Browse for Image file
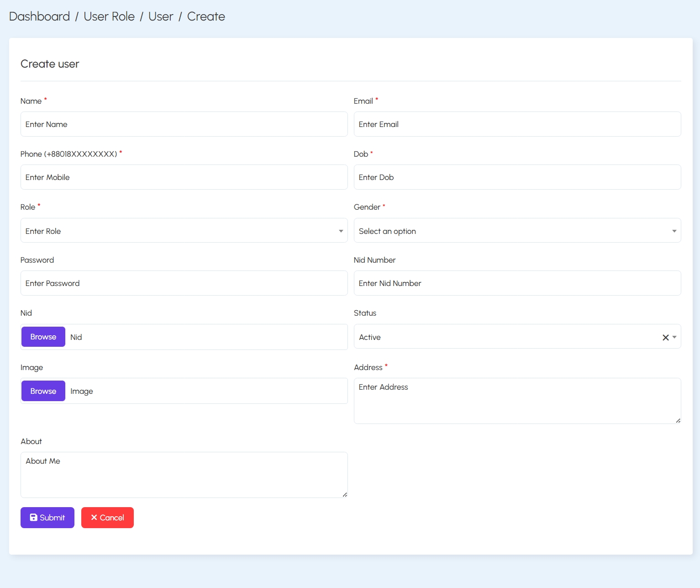The image size is (700, 588). coord(43,391)
